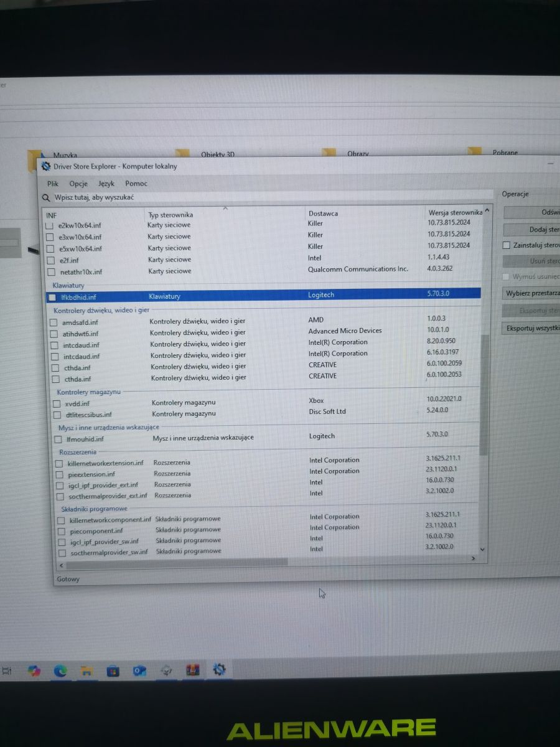This screenshot has height=747, width=560.
Task: Sort by the Wersja sterownika column header
Action: (454, 212)
